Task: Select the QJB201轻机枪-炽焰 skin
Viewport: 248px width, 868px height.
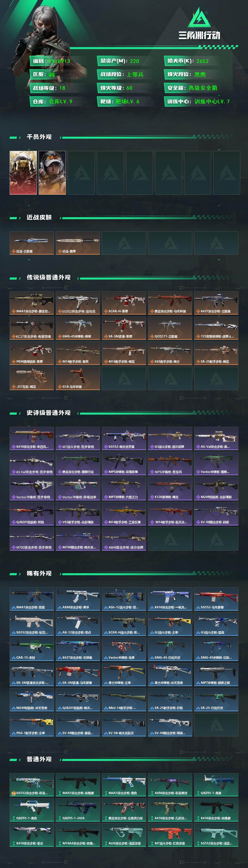Action: 32,514
